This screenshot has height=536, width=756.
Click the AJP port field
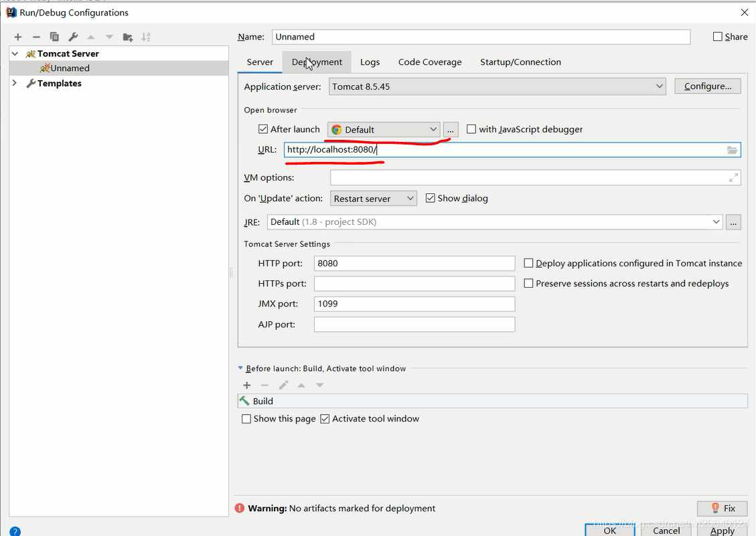[414, 325]
